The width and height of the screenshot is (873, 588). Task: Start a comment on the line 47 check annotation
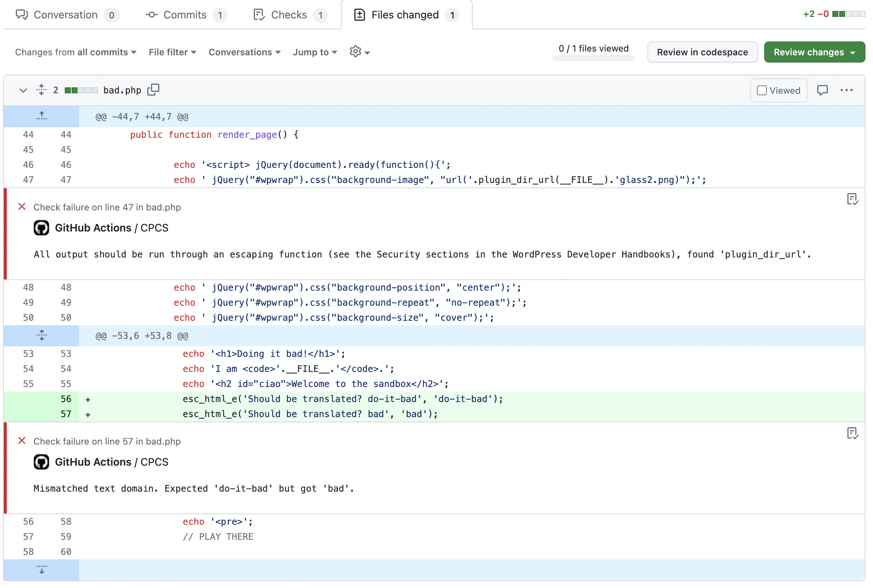(x=853, y=200)
